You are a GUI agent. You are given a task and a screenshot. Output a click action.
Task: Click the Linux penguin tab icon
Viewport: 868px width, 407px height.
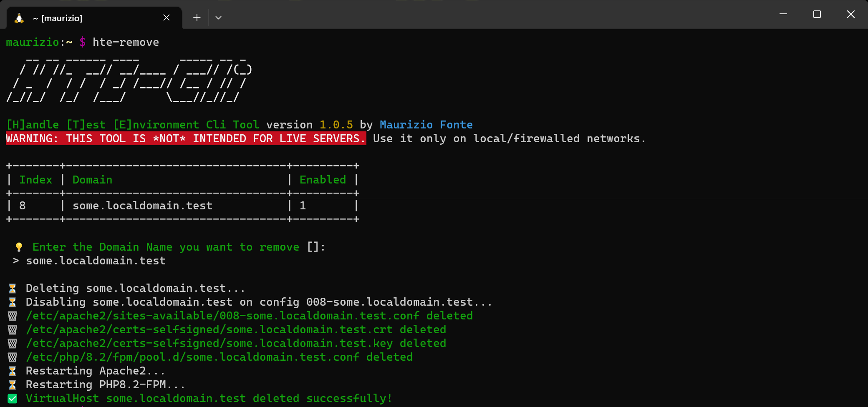pos(19,18)
